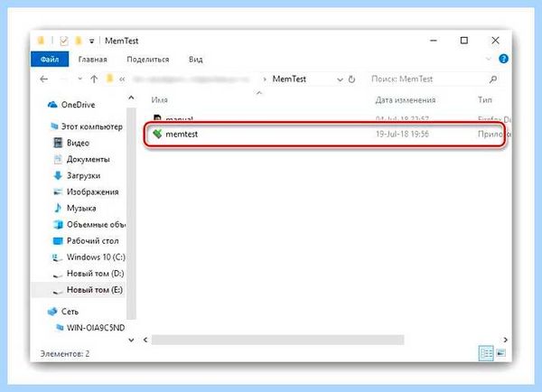Sort files by Дата изменения column
Image resolution: width=542 pixels, height=392 pixels.
coord(405,100)
